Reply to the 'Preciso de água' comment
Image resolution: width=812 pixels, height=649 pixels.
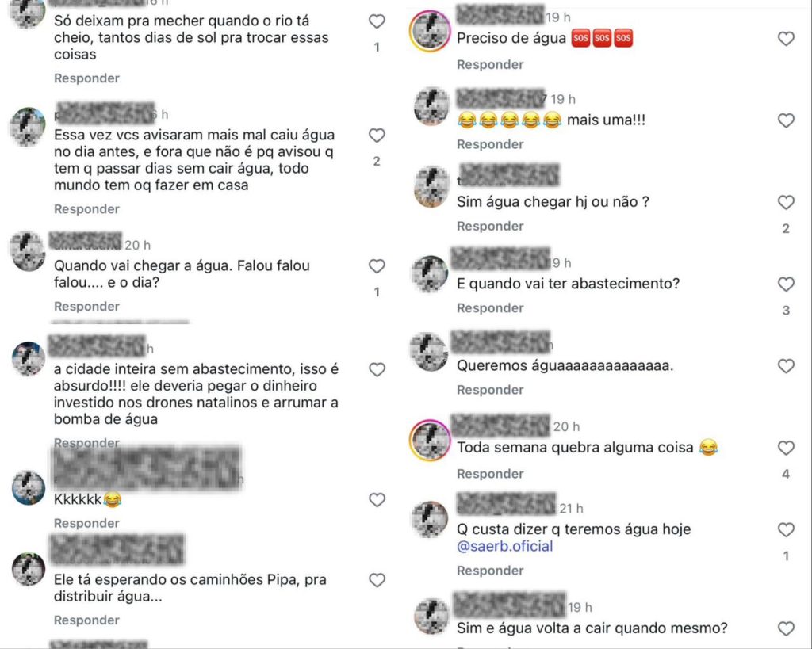490,65
